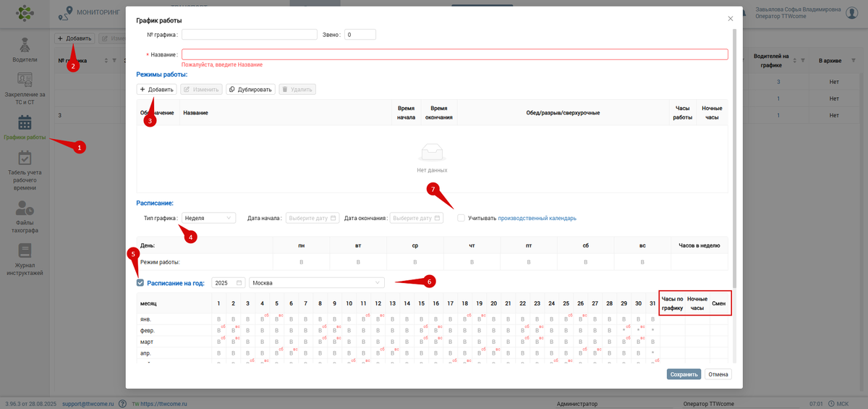Open производственный календарь link
The width and height of the screenshot is (868, 409).
point(537,218)
